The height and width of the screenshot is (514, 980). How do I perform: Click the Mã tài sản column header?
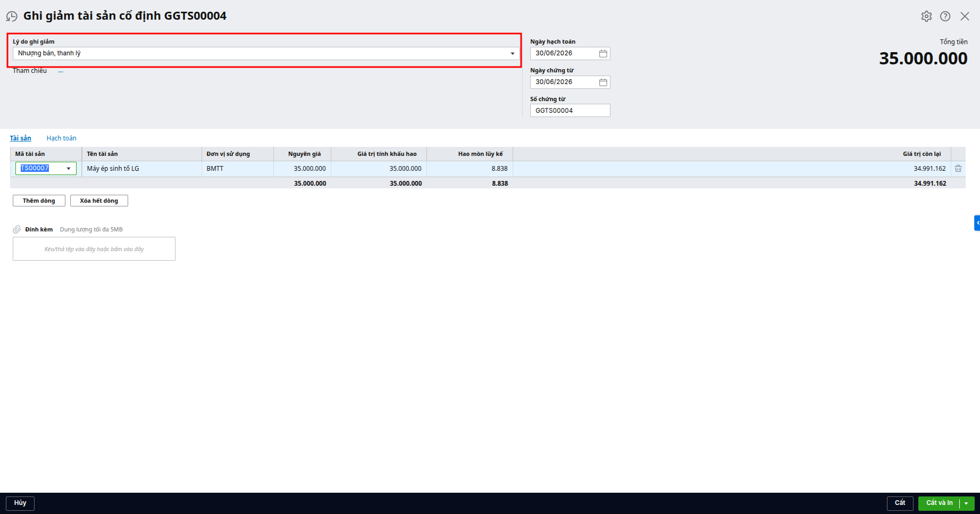[46, 154]
